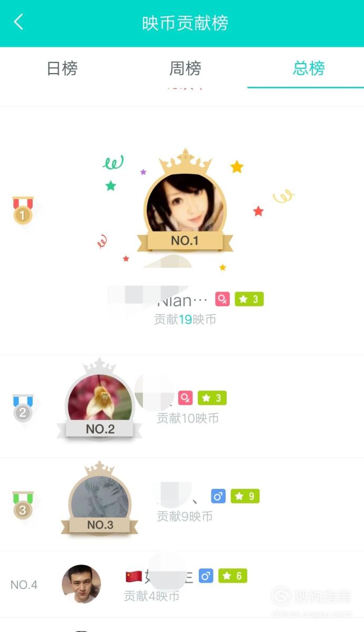Image resolution: width=364 pixels, height=632 pixels.
Task: Tap the green star level 6 badge
Action: pos(232,576)
